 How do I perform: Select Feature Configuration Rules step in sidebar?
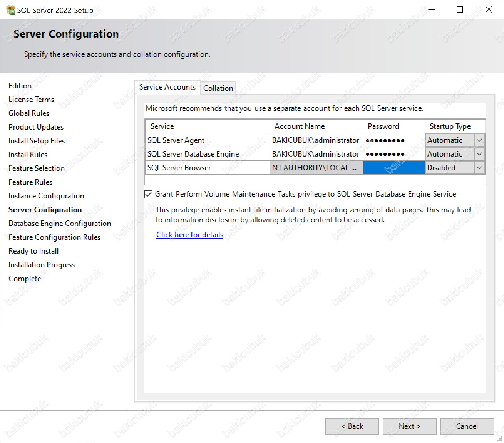pos(54,237)
